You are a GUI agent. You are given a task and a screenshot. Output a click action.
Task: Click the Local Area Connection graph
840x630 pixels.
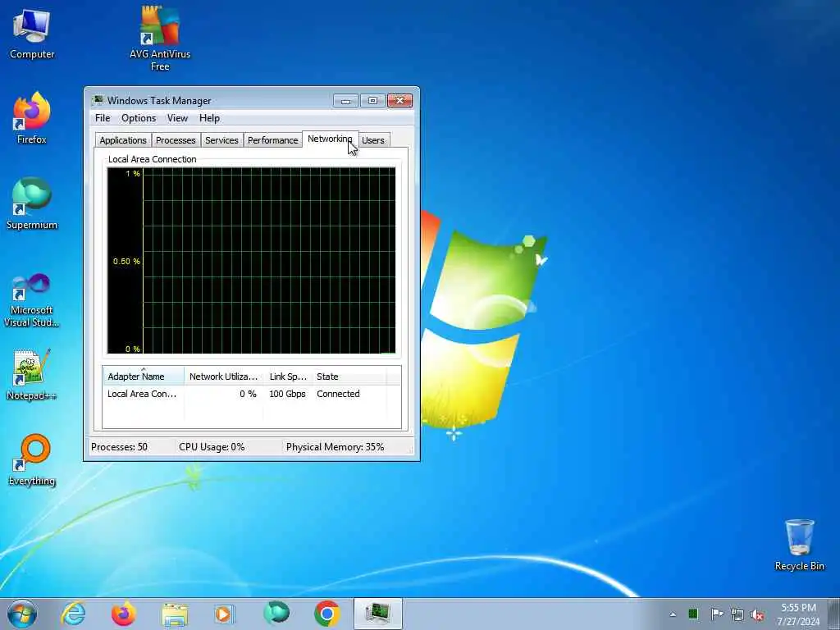click(251, 260)
